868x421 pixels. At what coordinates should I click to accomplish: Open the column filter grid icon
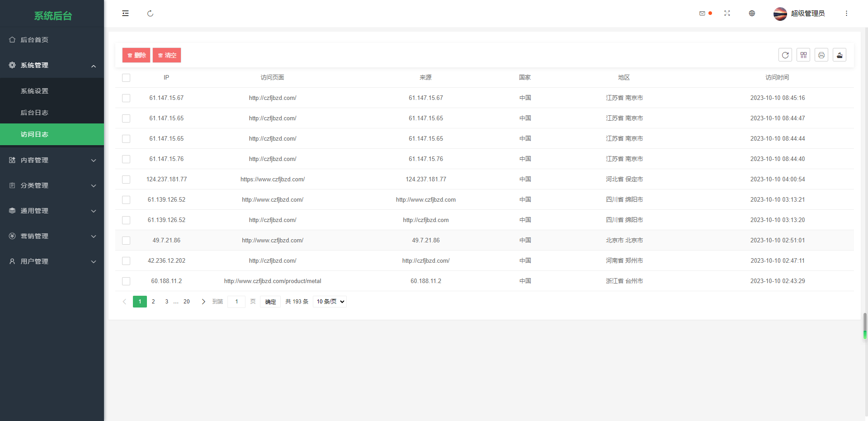coord(803,55)
